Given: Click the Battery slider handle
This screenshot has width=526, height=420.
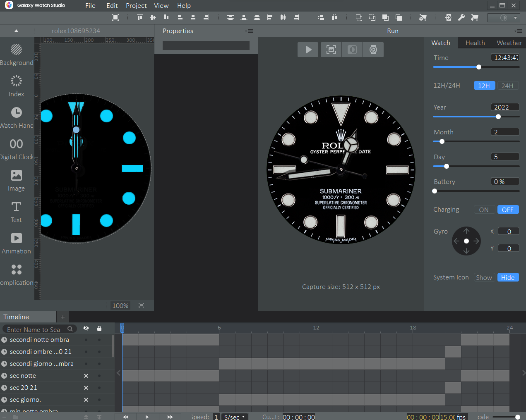Looking at the screenshot, I should [x=435, y=191].
